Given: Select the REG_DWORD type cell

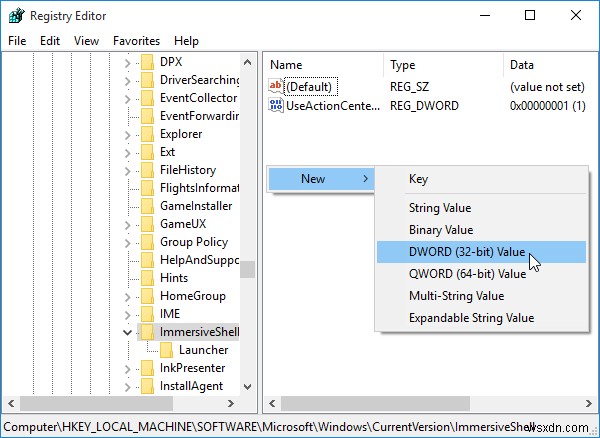Looking at the screenshot, I should click(x=424, y=106).
